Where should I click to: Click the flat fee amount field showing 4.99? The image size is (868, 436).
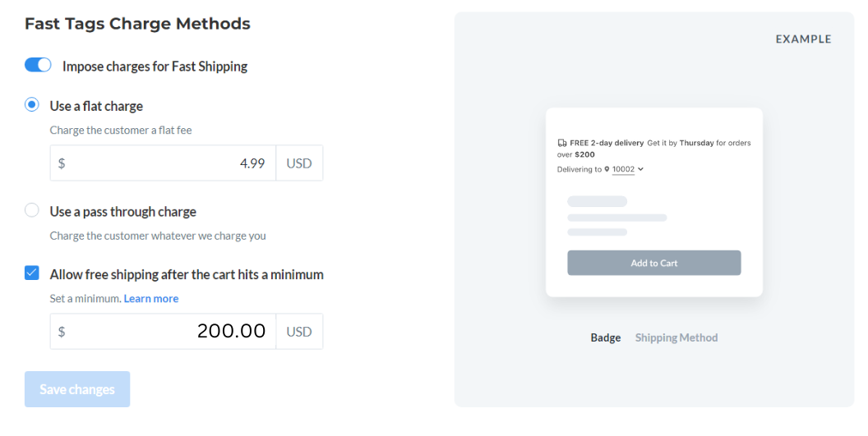(163, 163)
